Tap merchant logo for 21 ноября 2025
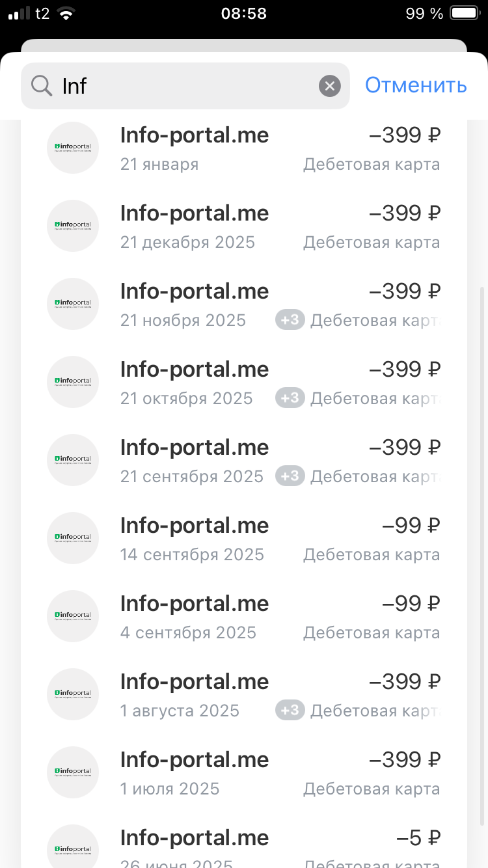The width and height of the screenshot is (488, 868). [x=73, y=304]
